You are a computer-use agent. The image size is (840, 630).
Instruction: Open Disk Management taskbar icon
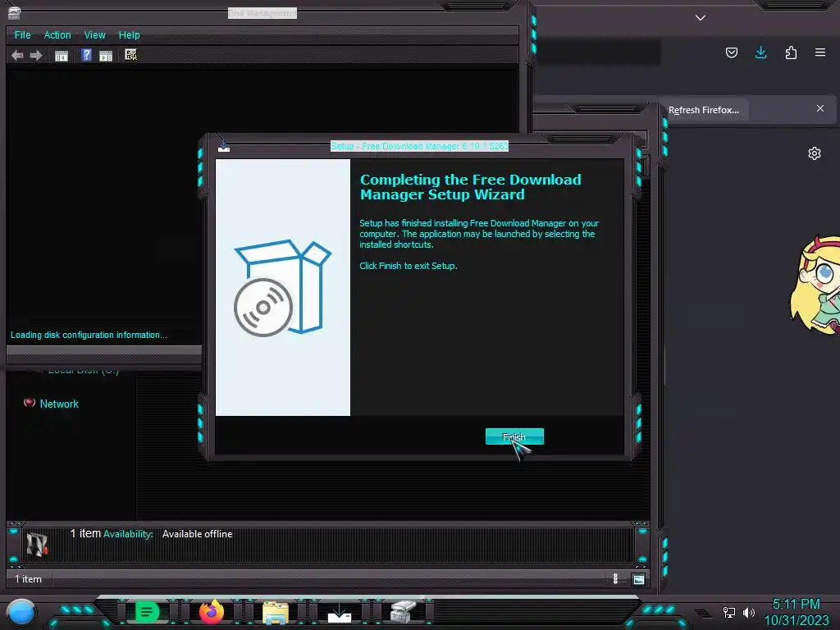point(403,612)
